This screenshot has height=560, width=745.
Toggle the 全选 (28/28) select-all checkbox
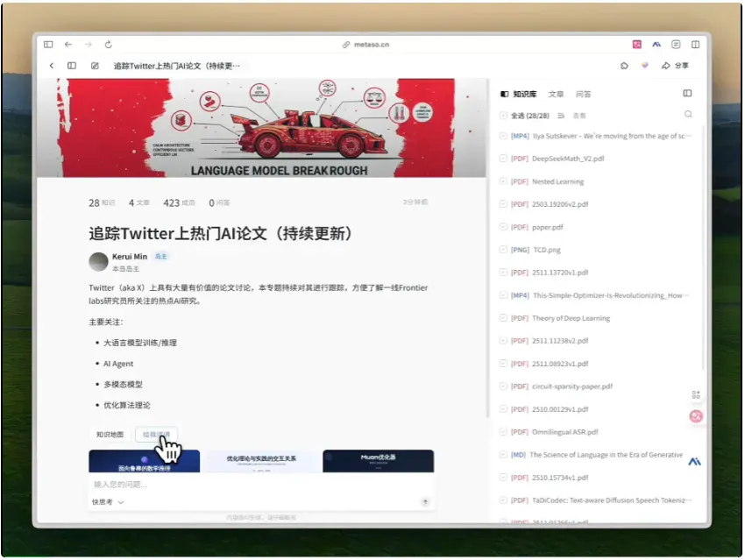[x=503, y=115]
